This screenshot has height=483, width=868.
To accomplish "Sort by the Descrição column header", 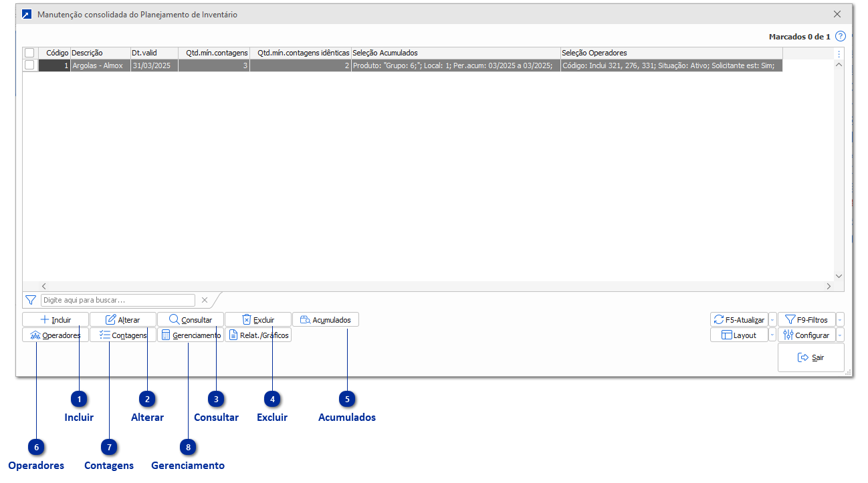I will [x=100, y=53].
